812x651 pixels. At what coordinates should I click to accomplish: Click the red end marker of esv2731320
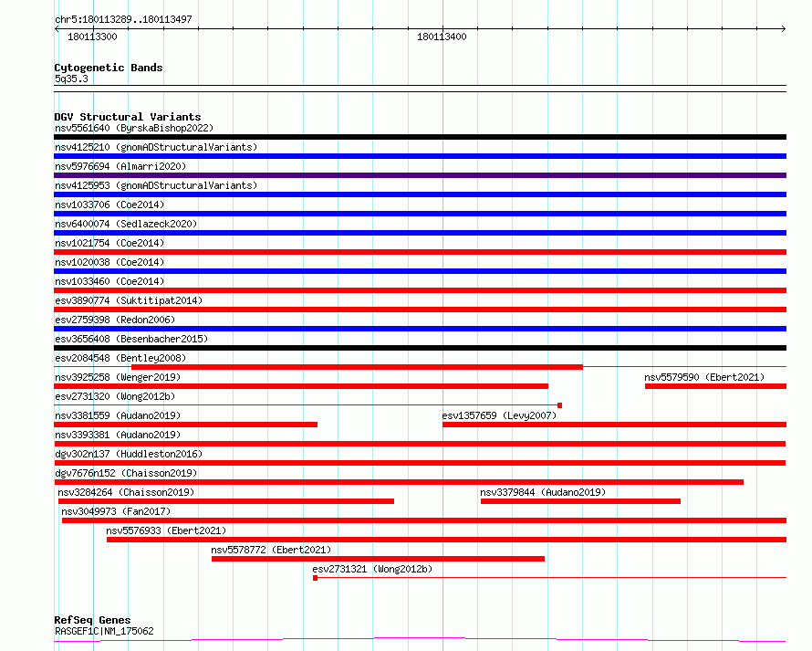(x=560, y=405)
